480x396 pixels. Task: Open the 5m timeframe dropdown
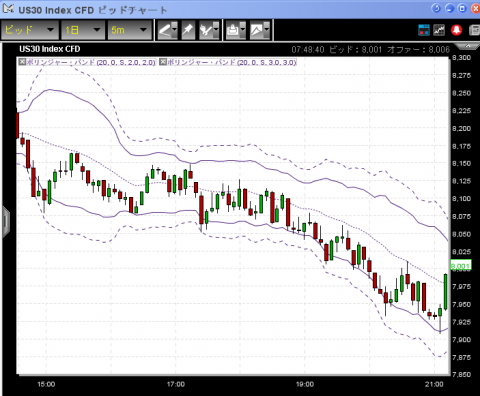[x=130, y=30]
